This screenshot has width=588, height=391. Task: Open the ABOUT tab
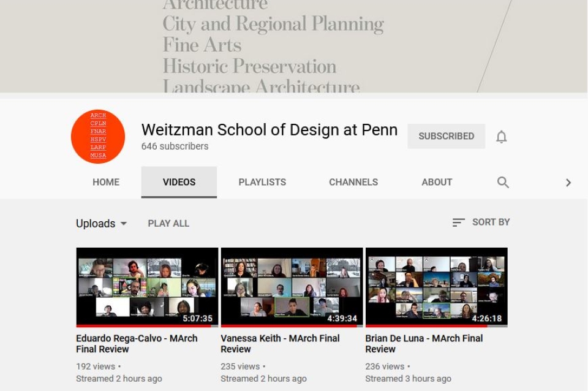[x=437, y=182]
